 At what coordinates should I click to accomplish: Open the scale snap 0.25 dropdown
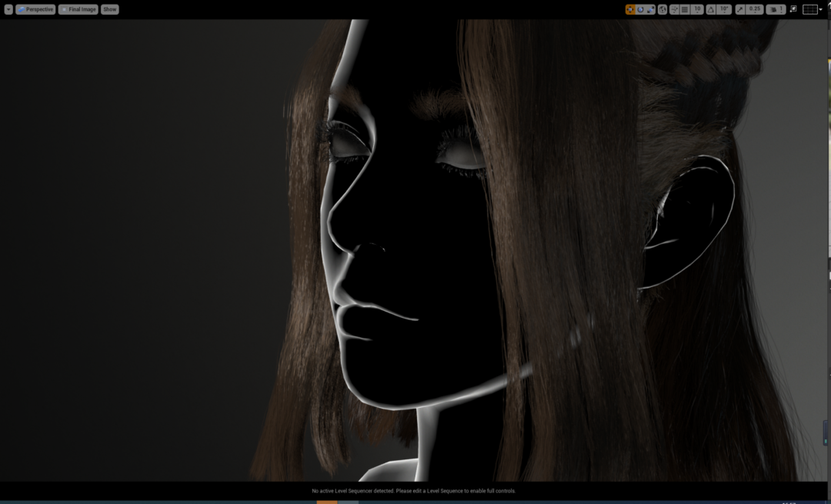click(755, 9)
